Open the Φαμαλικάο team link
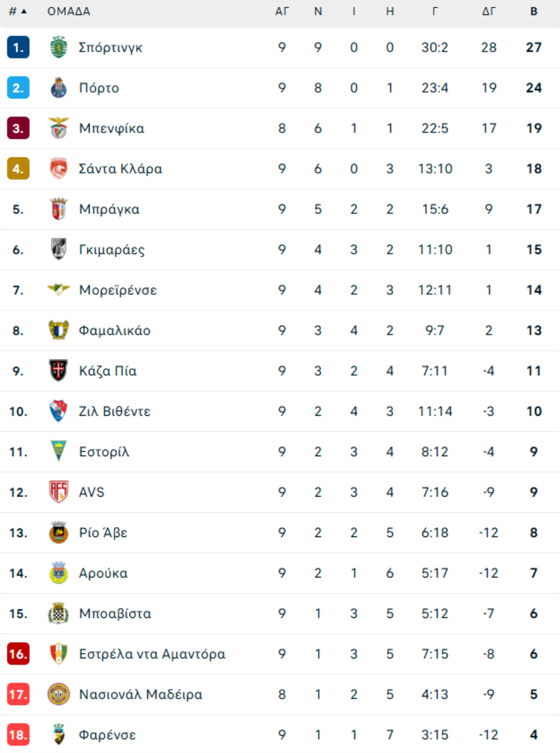The height and width of the screenshot is (753, 560). coord(114,330)
